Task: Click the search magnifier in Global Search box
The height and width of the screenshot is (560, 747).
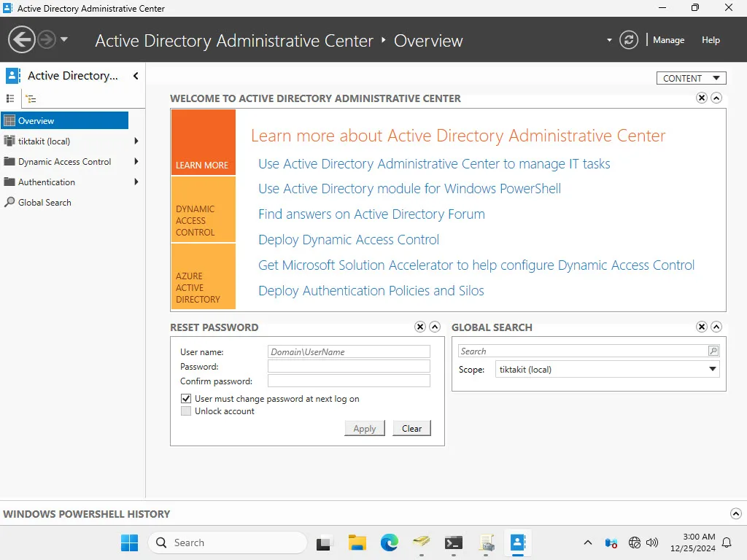Action: 712,351
